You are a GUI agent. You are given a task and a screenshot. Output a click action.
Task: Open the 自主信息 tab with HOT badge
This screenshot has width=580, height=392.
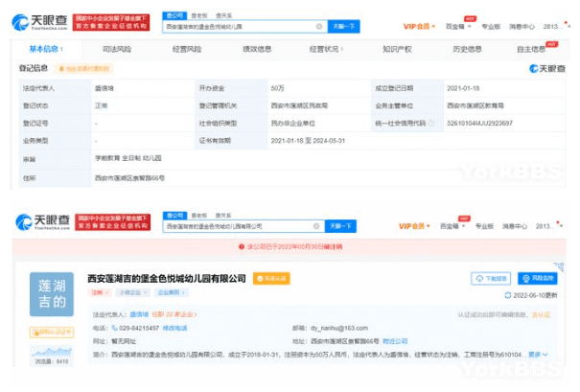pyautogui.click(x=531, y=49)
